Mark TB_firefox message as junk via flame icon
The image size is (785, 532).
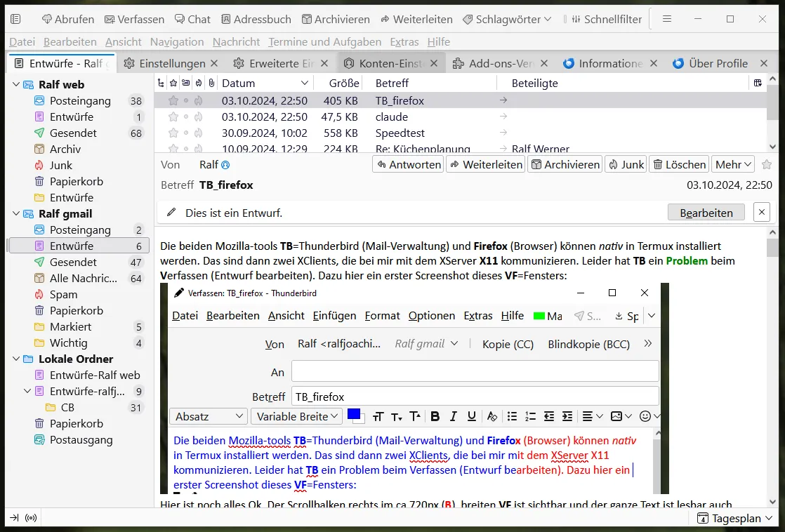(199, 100)
